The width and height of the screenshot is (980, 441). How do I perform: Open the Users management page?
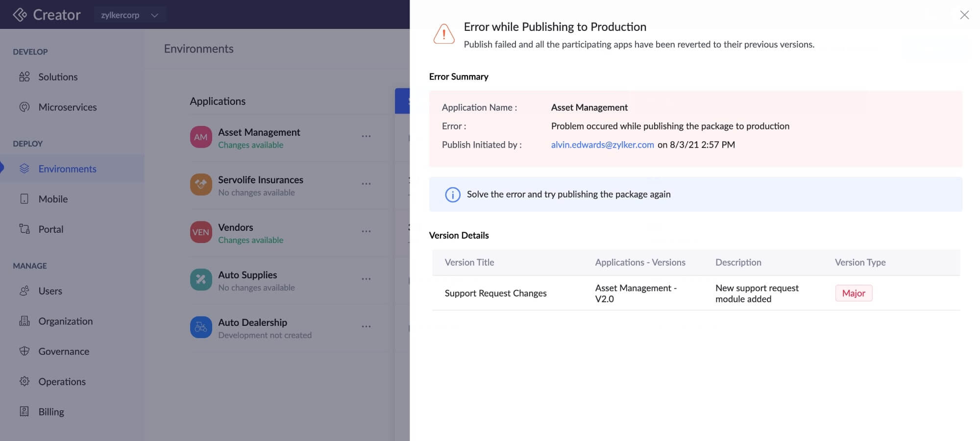pos(50,291)
